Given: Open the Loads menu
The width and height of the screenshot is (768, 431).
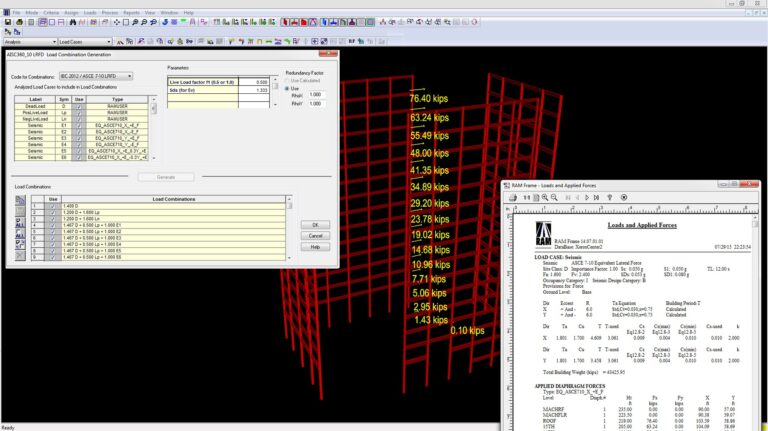Looking at the screenshot, I should (x=90, y=13).
